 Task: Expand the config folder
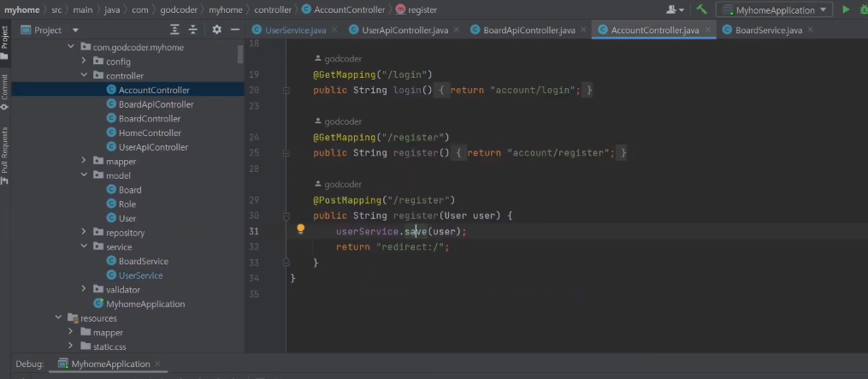click(84, 62)
